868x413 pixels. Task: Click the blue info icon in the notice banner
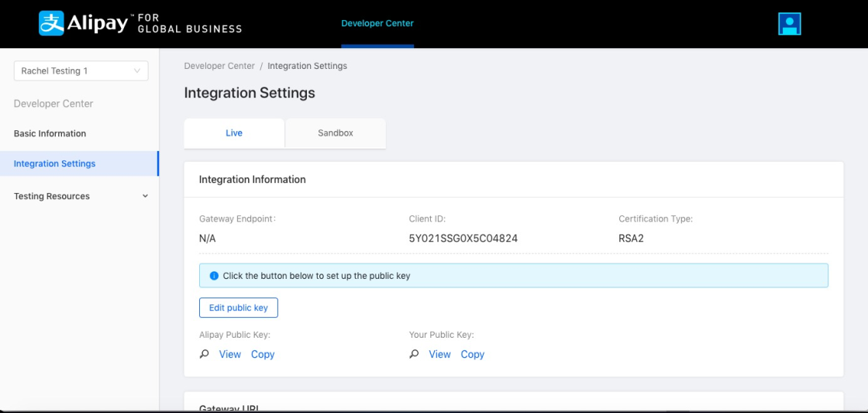click(x=214, y=276)
